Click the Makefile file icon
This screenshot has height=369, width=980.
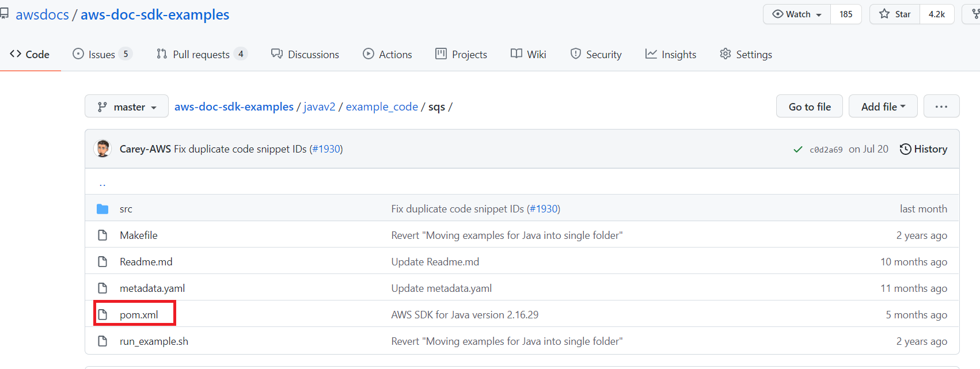pos(102,235)
